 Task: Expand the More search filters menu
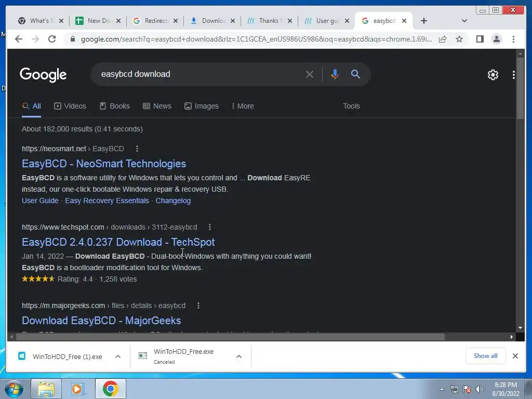[243, 106]
